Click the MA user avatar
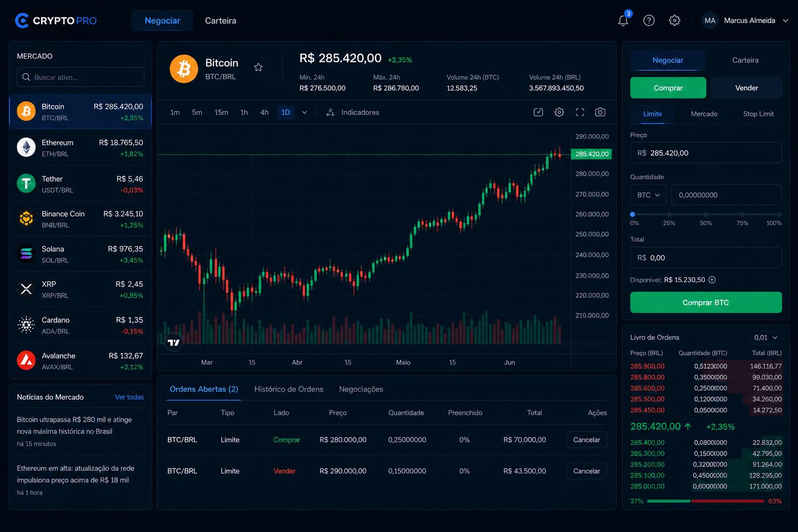This screenshot has width=798, height=532. (x=710, y=20)
